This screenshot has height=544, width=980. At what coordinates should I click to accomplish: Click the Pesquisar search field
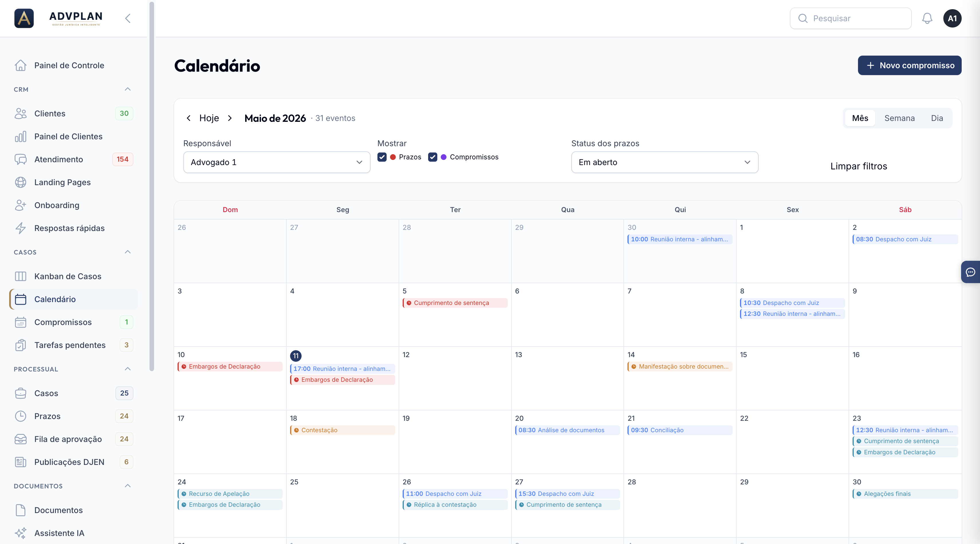pyautogui.click(x=851, y=18)
